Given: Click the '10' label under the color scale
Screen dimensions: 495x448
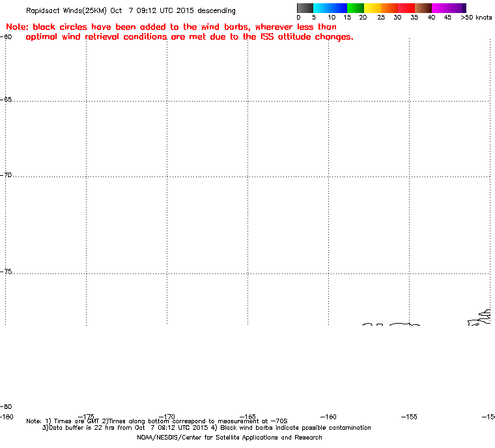Looking at the screenshot, I should [332, 18].
